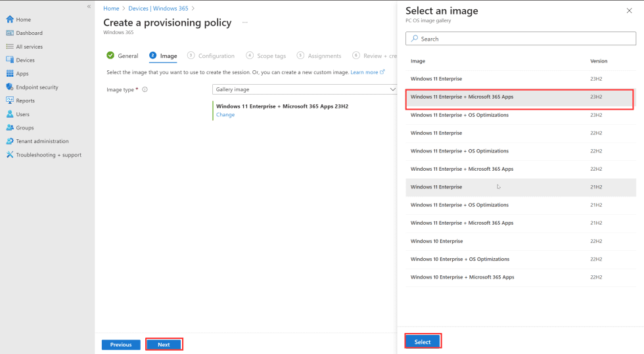644x354 pixels.
Task: Open the ellipsis menu beside policy title
Action: coord(244,22)
